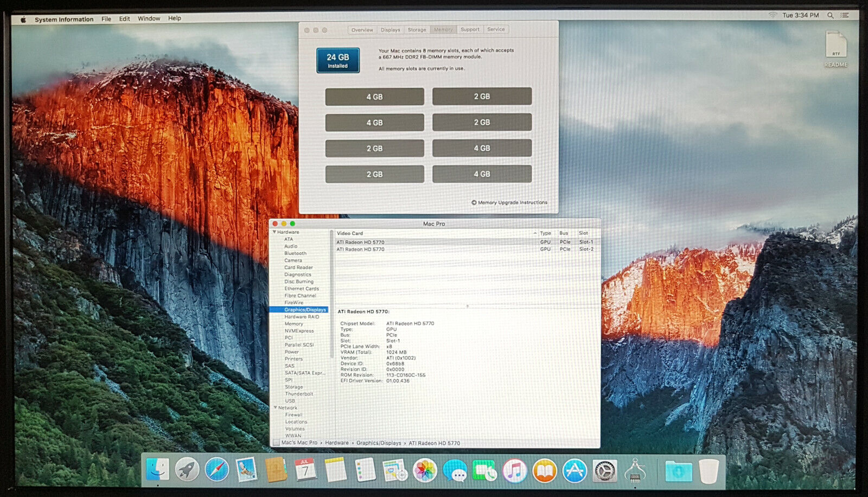Open the Mail stamp icon in Dock

[246, 470]
